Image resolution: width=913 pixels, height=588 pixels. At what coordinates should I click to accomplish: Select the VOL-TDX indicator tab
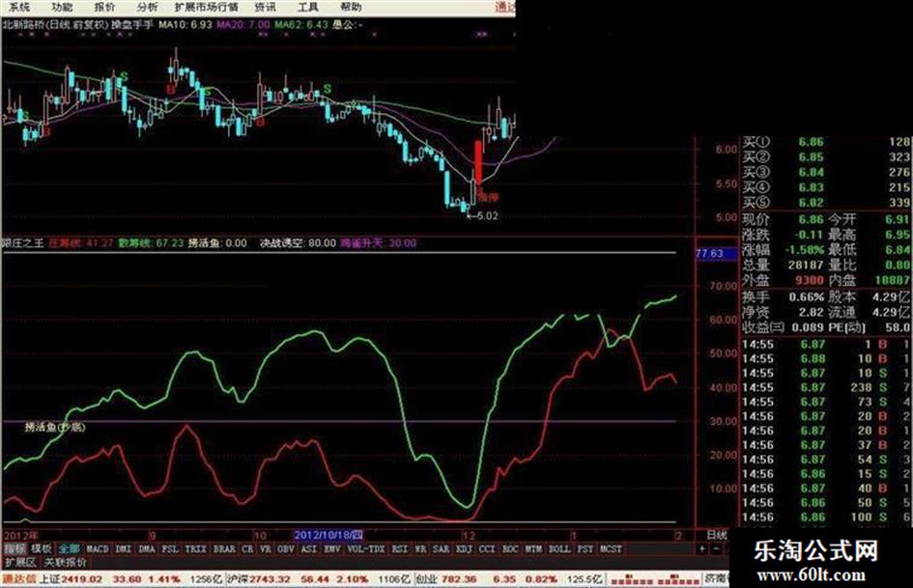click(x=366, y=549)
